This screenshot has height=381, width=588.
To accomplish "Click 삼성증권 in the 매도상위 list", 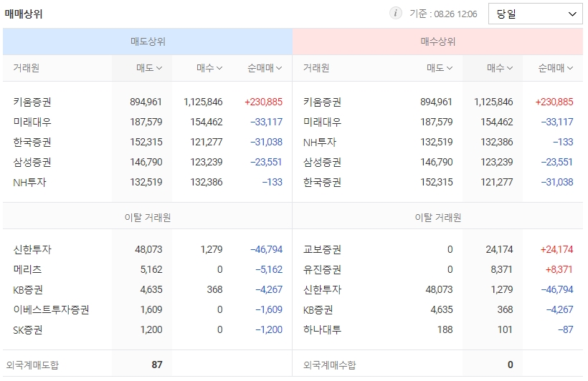I will click(x=32, y=163).
